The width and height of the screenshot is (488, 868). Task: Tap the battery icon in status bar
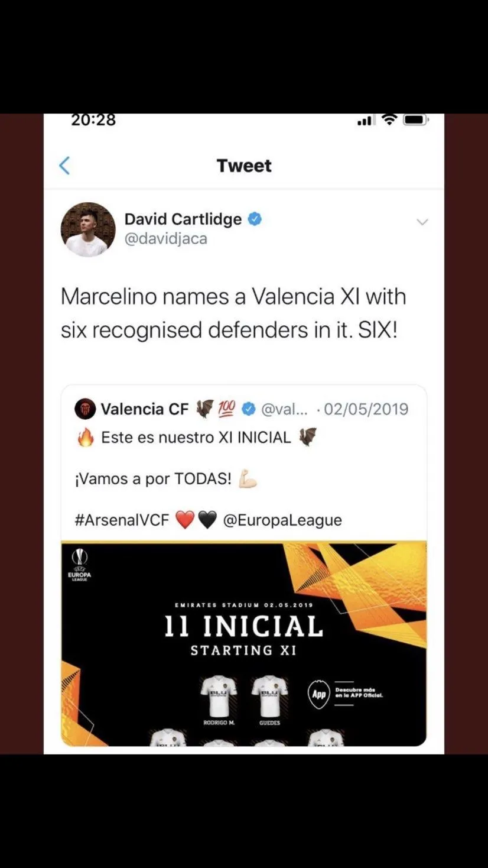[x=416, y=120]
